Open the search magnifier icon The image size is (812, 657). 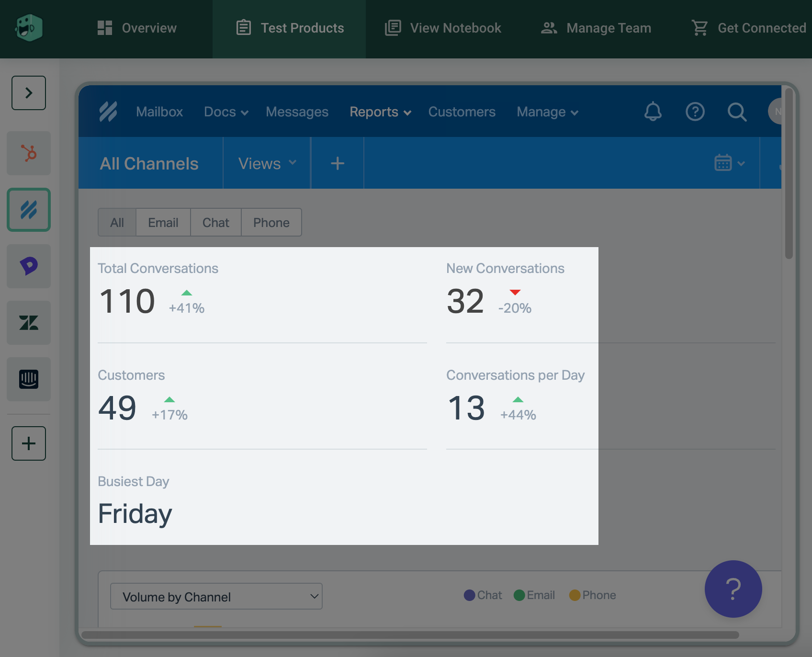[737, 112]
